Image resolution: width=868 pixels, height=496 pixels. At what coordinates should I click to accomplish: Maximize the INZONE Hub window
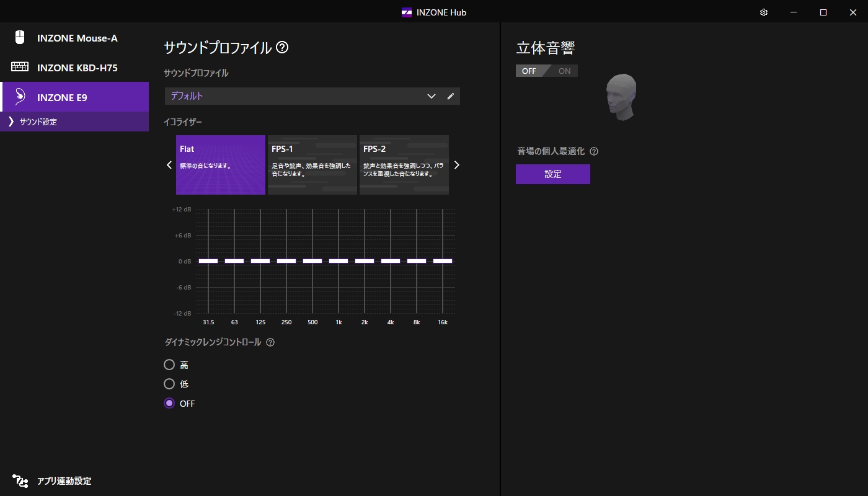coord(823,12)
